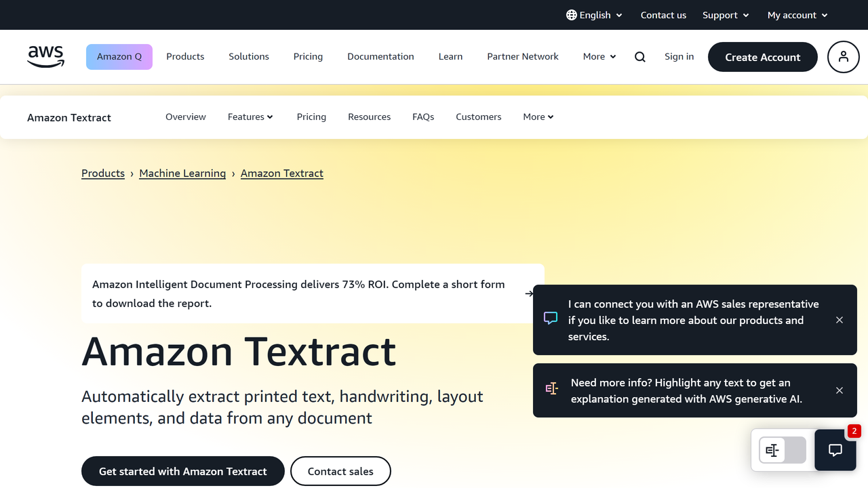Open the Textract Pricing tab
The image size is (868, 488).
(311, 117)
